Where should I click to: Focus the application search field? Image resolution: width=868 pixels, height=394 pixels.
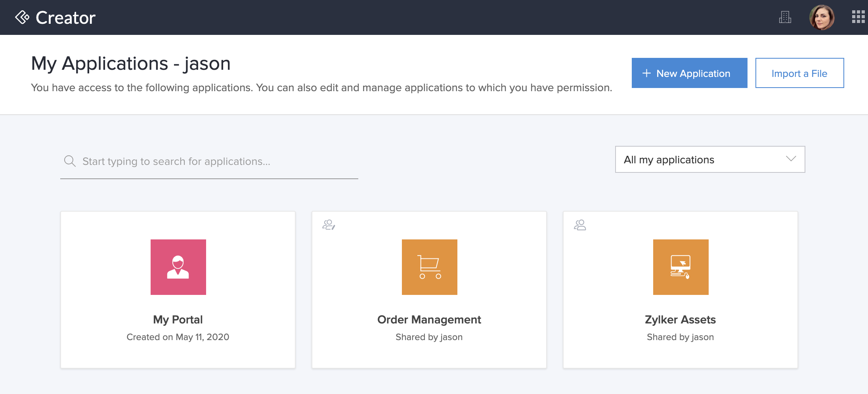coord(218,161)
